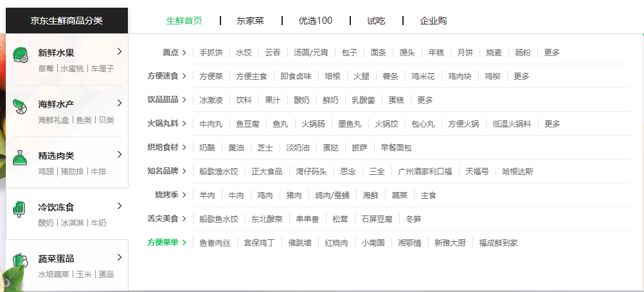
Task: Open the 冰激凌 link
Action: click(x=211, y=100)
